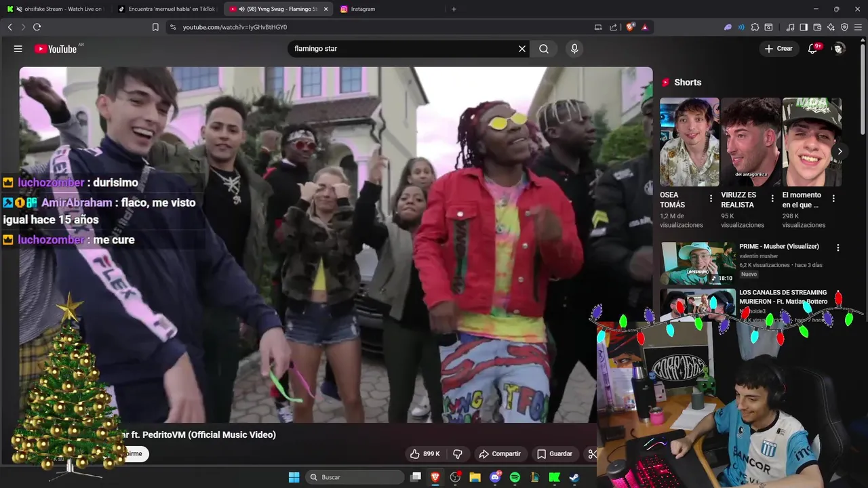Viewport: 868px width, 488px height.
Task: Click the cast/install screen icon in address bar
Action: coord(598,27)
